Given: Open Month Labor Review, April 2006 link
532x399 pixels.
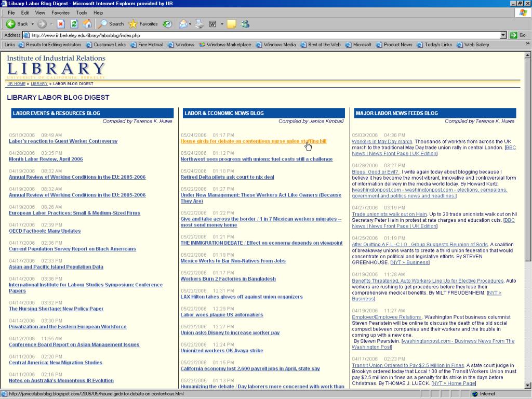Looking at the screenshot, I should click(46, 159).
